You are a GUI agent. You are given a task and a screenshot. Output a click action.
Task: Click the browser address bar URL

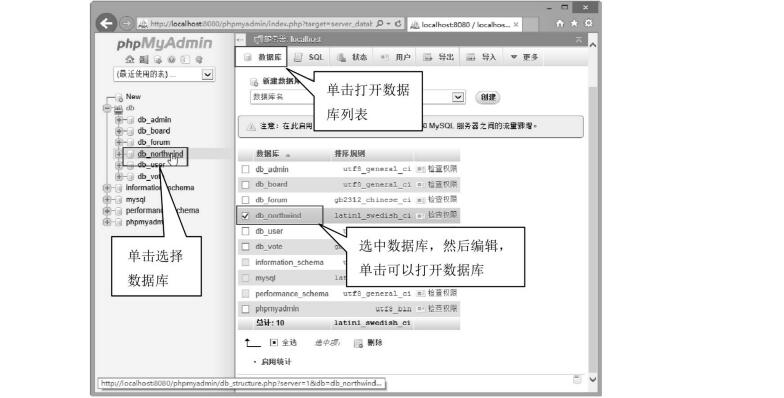pos(261,24)
